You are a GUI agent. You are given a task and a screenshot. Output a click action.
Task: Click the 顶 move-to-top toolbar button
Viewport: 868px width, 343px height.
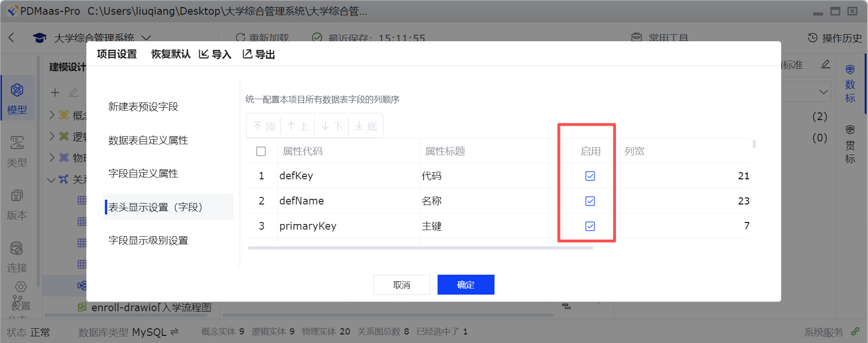tap(264, 126)
